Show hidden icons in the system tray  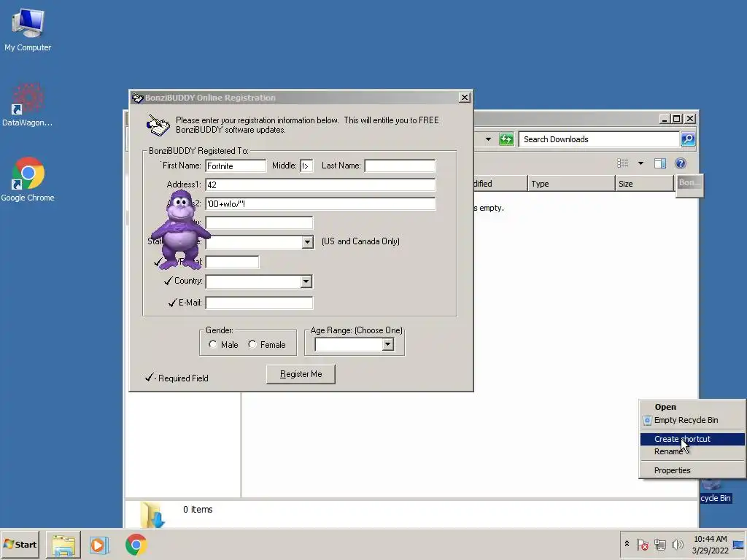click(x=627, y=544)
